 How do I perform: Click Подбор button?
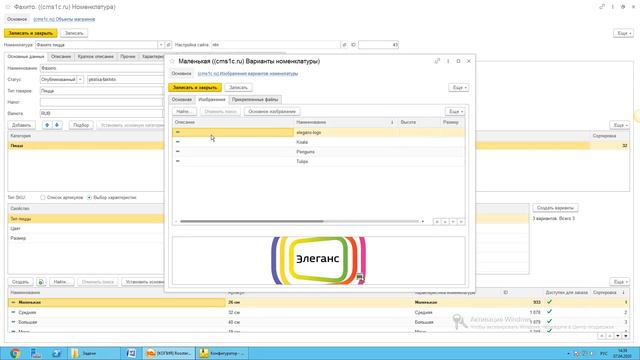pyautogui.click(x=81, y=125)
